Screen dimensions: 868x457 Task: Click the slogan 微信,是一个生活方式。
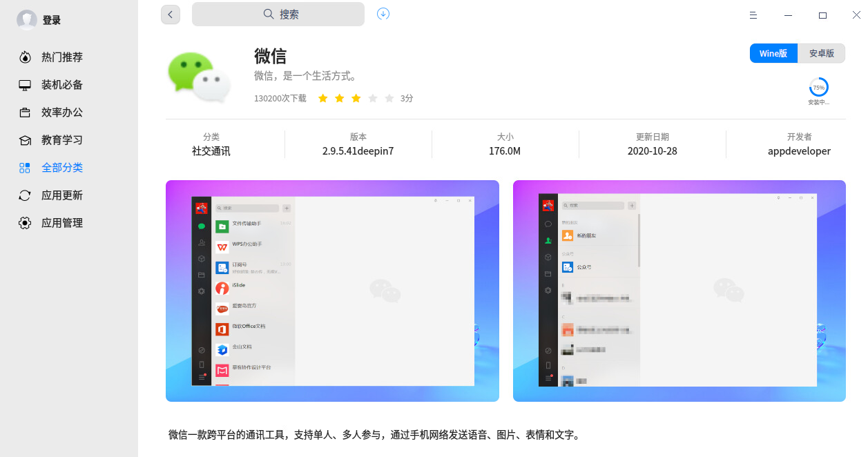click(305, 76)
